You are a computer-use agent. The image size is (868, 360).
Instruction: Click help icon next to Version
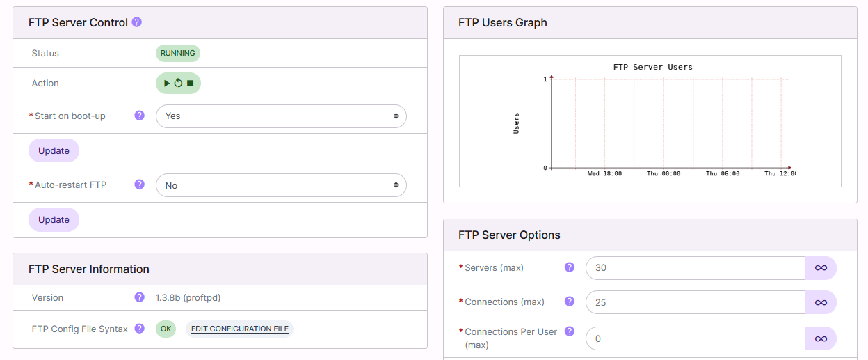(139, 297)
